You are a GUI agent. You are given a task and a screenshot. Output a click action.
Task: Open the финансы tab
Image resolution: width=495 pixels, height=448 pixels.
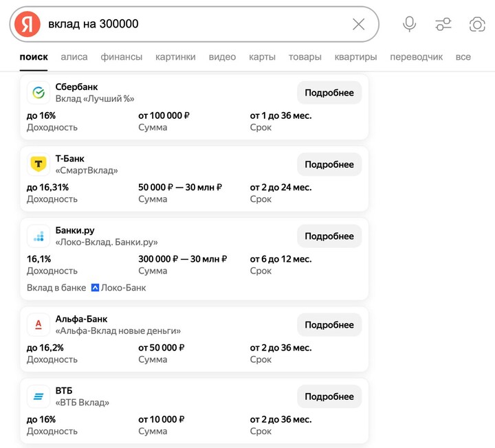coord(122,57)
